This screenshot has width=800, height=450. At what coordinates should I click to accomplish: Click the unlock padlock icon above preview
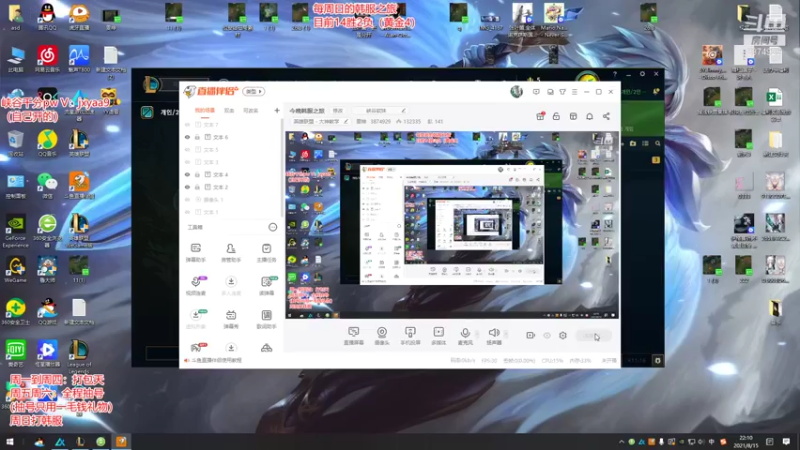pyautogui.click(x=556, y=116)
